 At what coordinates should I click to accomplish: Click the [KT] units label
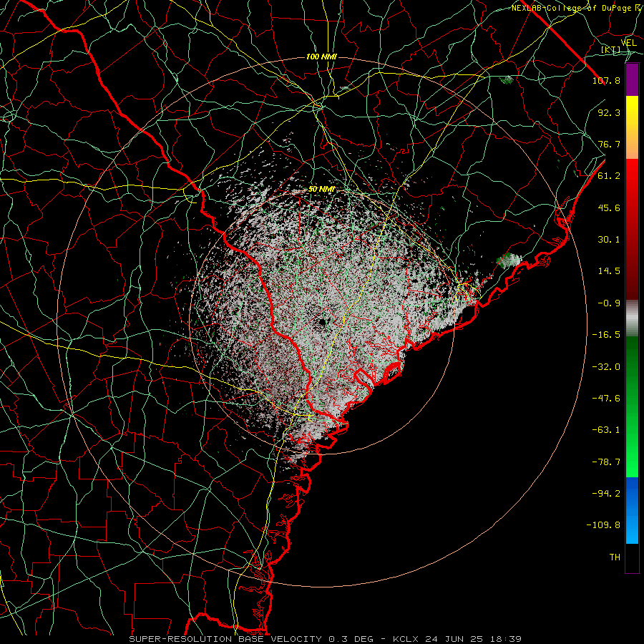[x=611, y=50]
